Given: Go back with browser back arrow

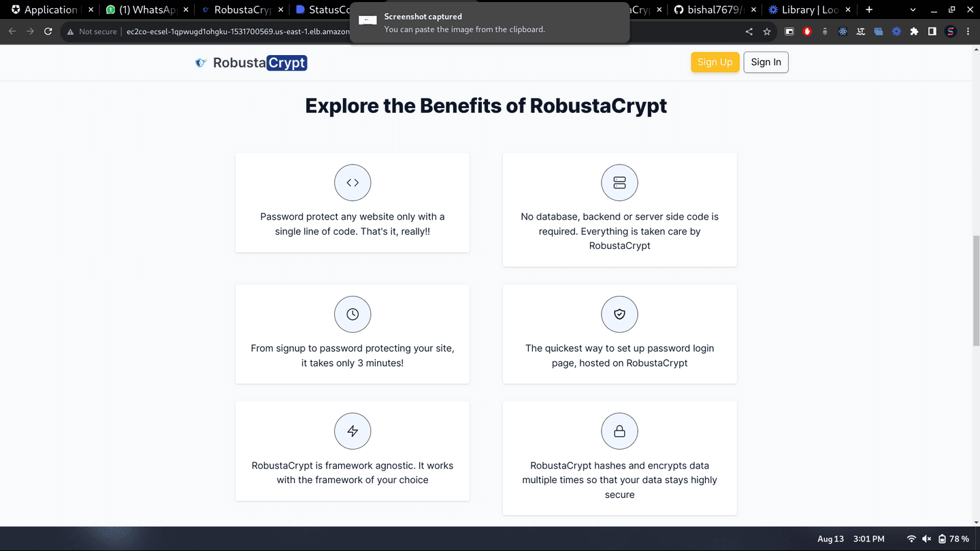Looking at the screenshot, I should 12,31.
